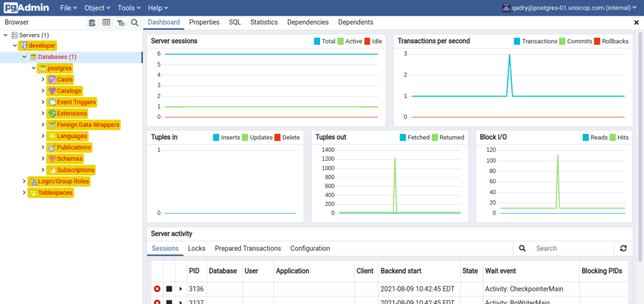Click the Casts node icon
The height and width of the screenshot is (304, 644).
pos(52,80)
